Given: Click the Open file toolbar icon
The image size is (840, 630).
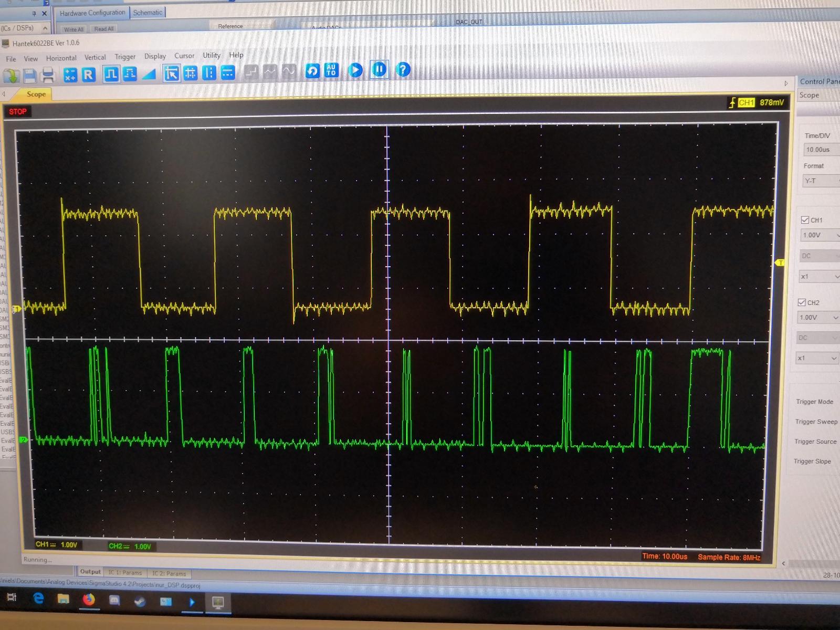Looking at the screenshot, I should tap(11, 76).
